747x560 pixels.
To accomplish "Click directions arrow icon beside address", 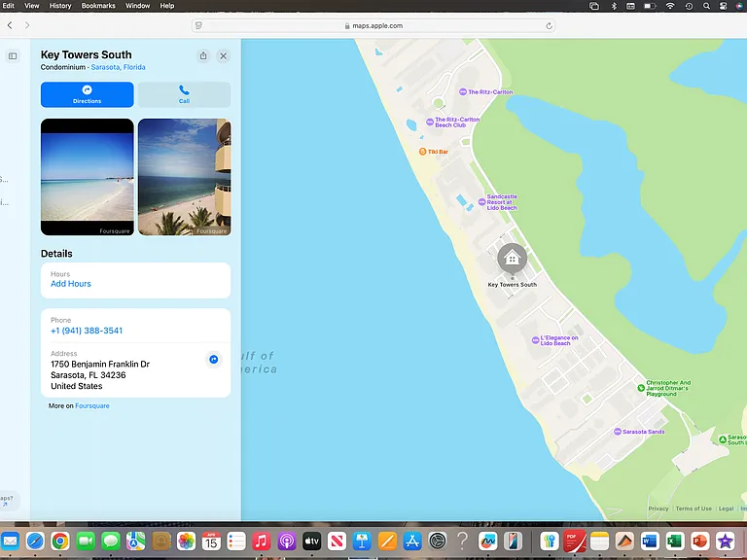I will (214, 359).
